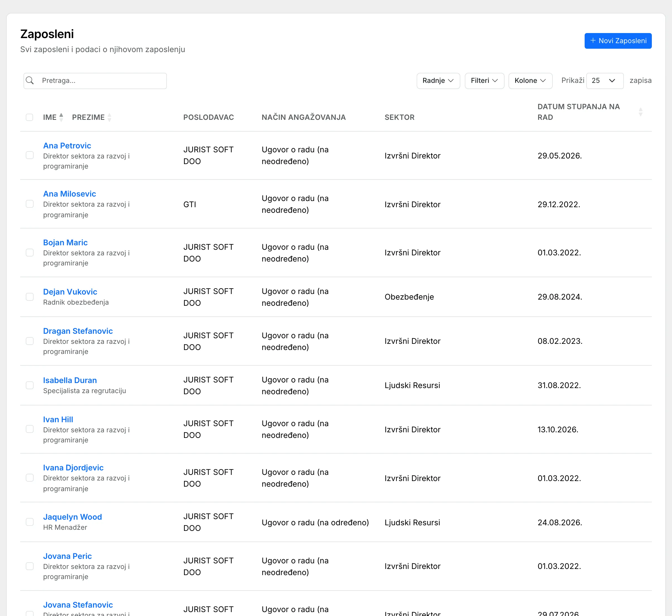672x616 pixels.
Task: Click the search magnifier icon
Action: point(30,80)
